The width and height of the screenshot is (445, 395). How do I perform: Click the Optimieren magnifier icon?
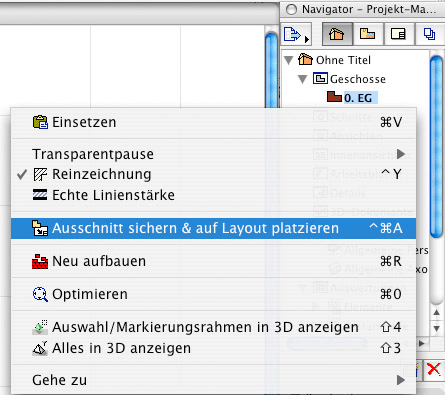(40, 294)
